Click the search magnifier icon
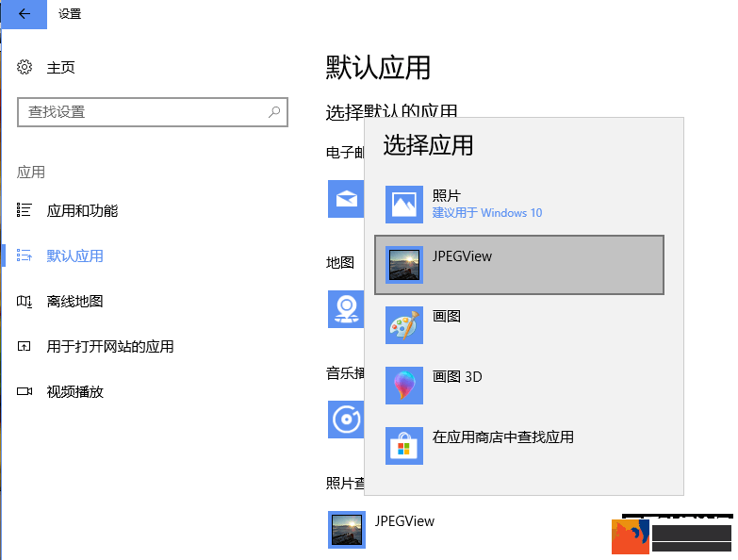The image size is (738, 560). tap(274, 112)
